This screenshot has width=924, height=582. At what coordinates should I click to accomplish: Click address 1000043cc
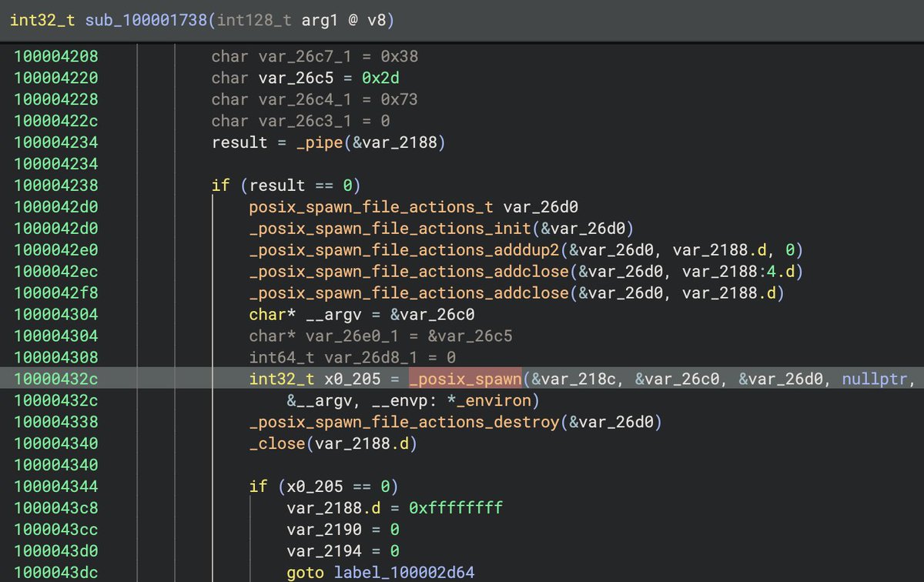pos(55,530)
